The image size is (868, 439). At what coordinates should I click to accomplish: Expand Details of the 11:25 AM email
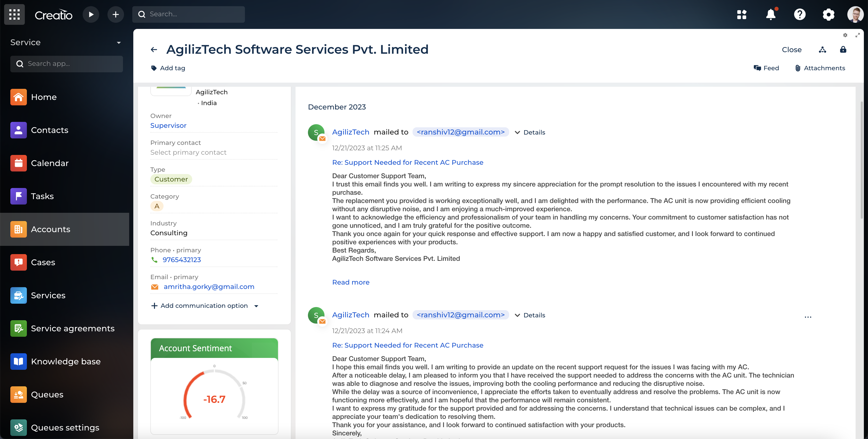pos(530,132)
